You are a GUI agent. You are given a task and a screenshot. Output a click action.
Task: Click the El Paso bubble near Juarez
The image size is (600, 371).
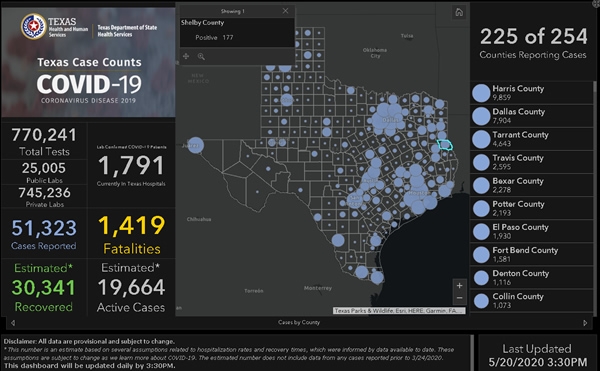196,145
